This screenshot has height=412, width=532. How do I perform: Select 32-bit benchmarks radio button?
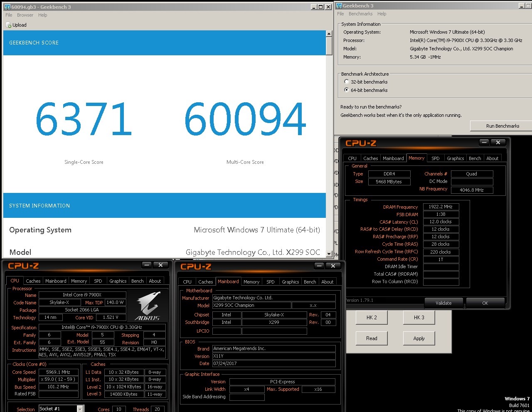click(x=347, y=82)
